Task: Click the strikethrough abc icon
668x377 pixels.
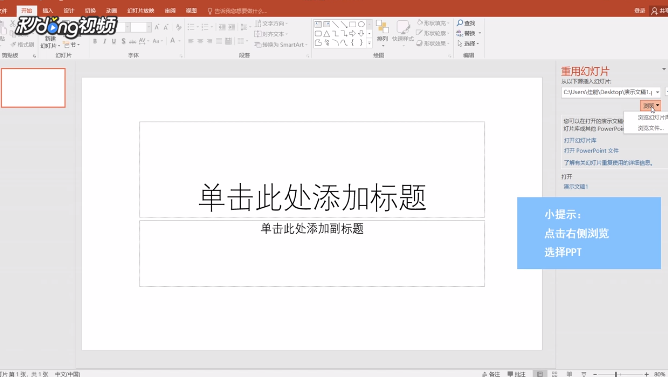Action: tap(132, 41)
